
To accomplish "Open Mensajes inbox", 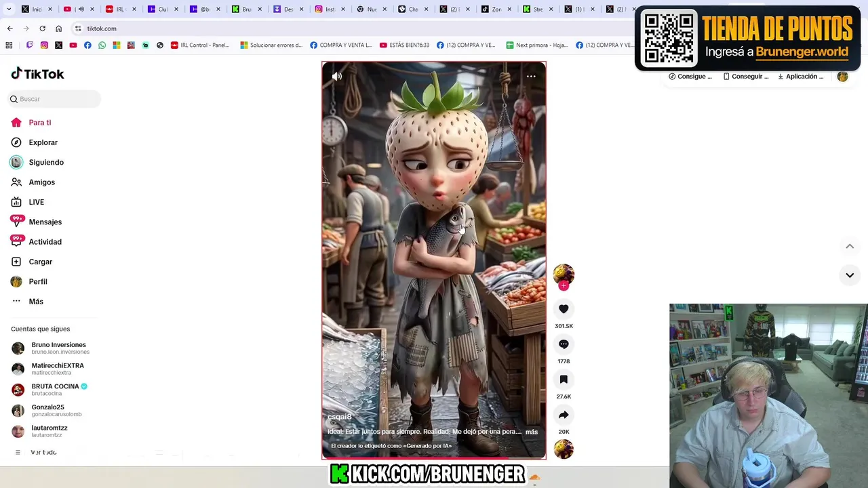I will click(36, 222).
